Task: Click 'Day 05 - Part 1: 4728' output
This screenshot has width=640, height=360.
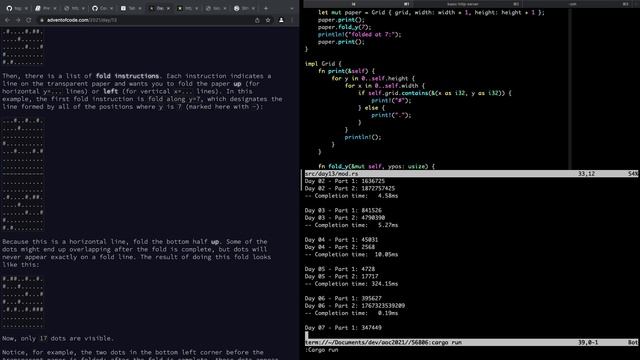Action: tap(340, 269)
